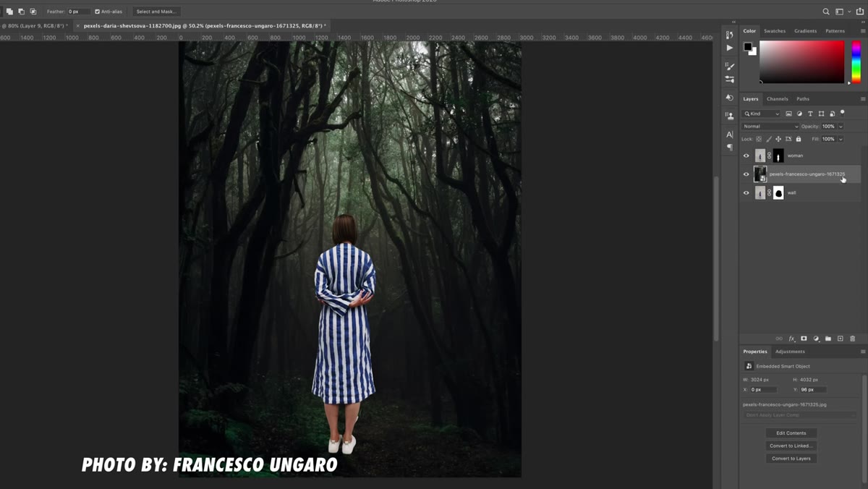Switch to the Swatches tab

pos(775,31)
